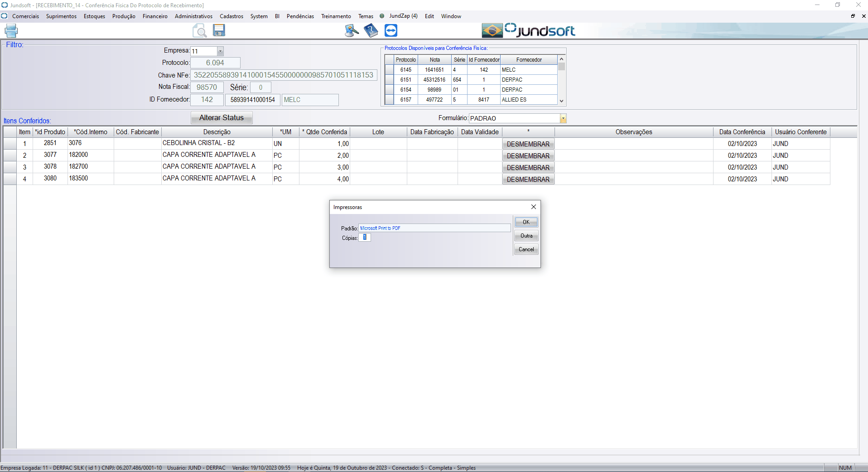Click the ID Fornecedor field 142
Image resolution: width=868 pixels, height=472 pixels.
(207, 100)
